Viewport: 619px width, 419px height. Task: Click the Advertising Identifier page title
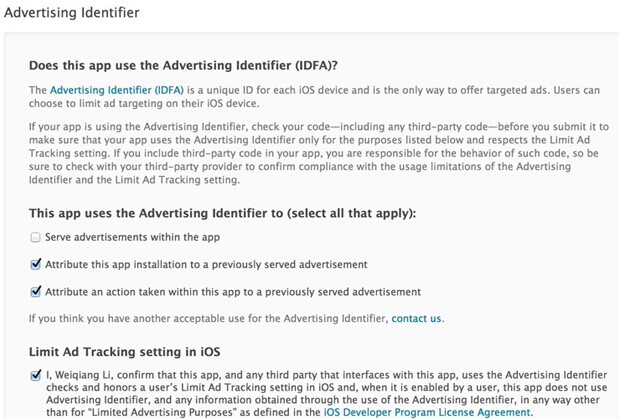tap(71, 13)
